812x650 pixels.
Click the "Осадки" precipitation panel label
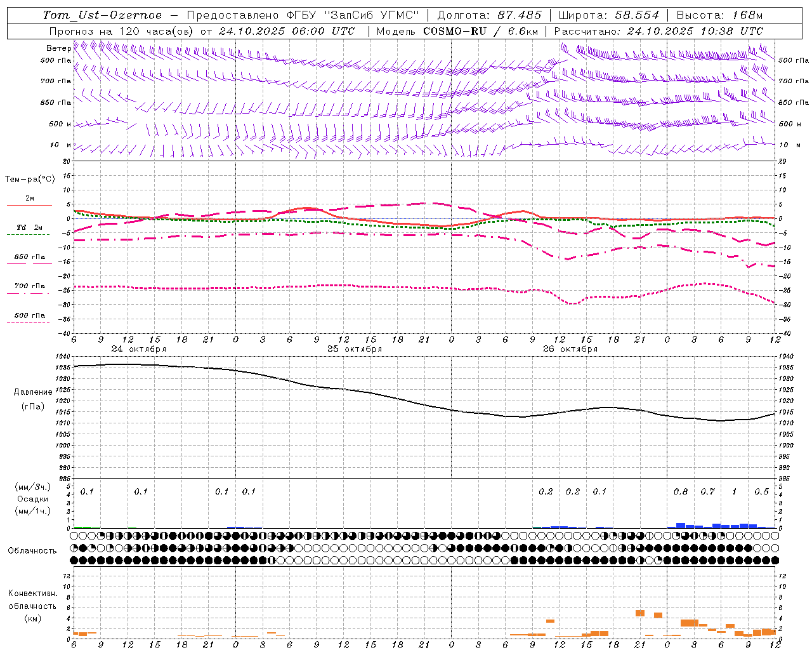tap(32, 499)
